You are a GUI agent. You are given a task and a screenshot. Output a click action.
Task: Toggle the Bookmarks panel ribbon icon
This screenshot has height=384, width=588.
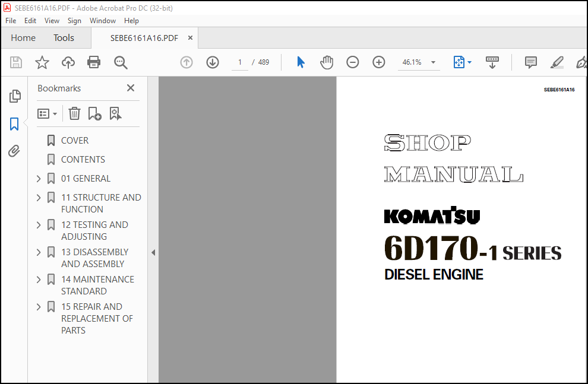tap(14, 124)
